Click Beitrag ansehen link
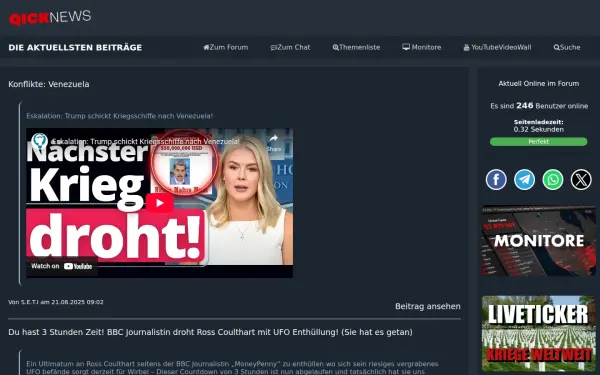The image size is (600, 375). (x=428, y=306)
